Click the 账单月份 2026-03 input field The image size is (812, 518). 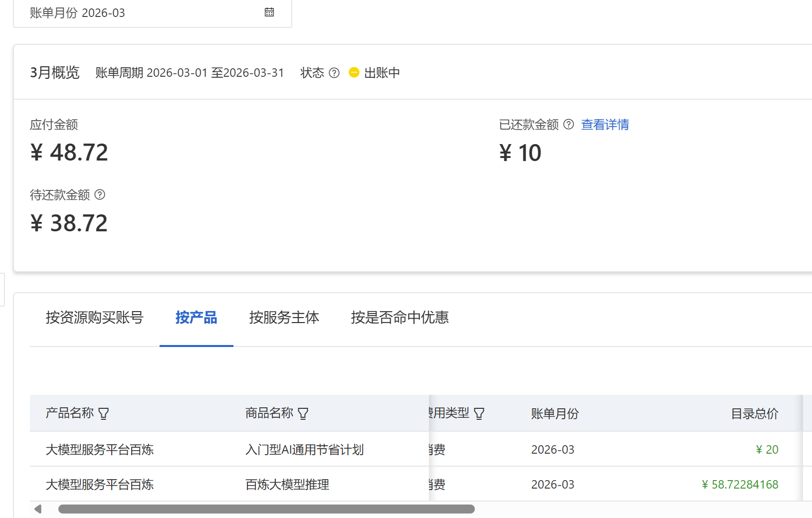pos(145,13)
